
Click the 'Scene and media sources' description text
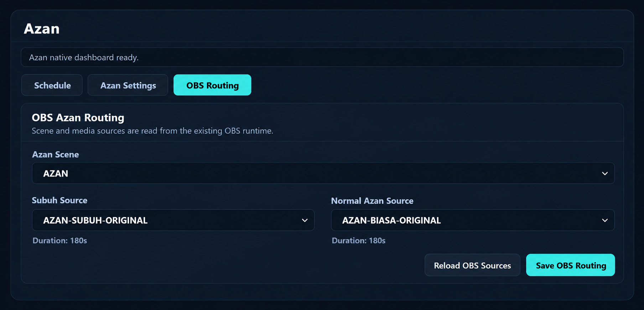152,131
